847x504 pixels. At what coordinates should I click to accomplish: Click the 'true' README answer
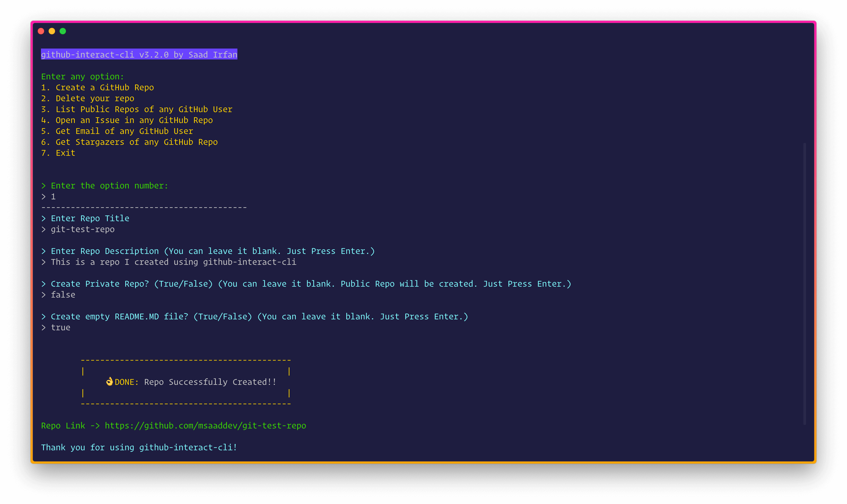click(61, 327)
